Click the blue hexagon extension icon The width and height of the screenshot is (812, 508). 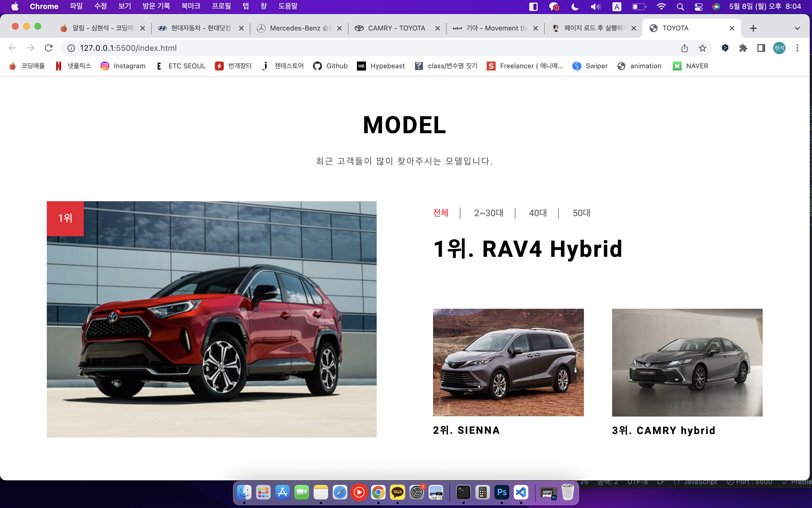[725, 48]
